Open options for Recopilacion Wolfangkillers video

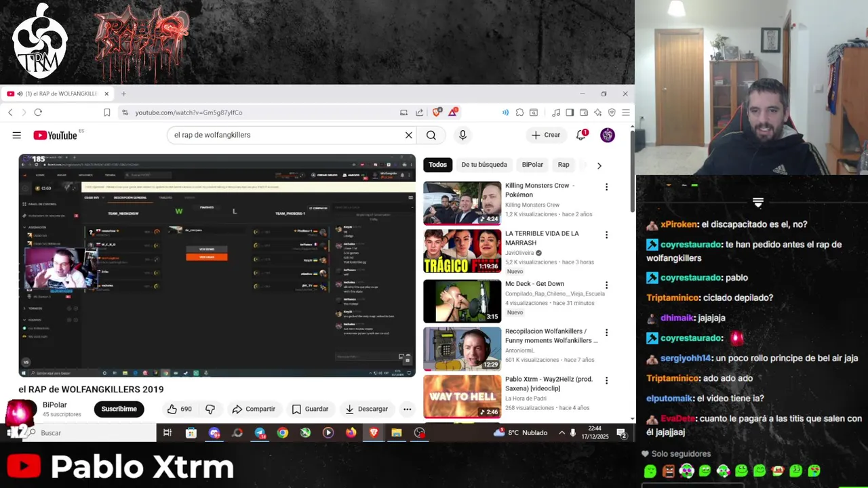click(606, 333)
